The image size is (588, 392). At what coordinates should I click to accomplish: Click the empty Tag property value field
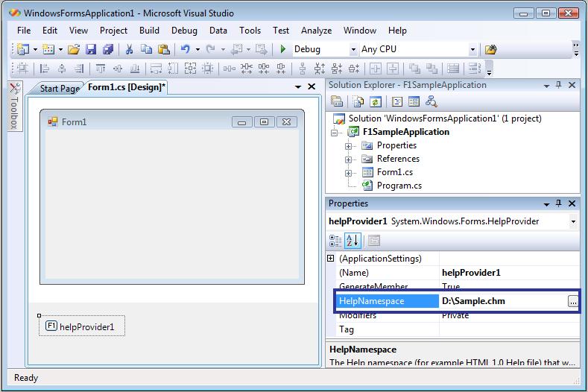(x=509, y=329)
